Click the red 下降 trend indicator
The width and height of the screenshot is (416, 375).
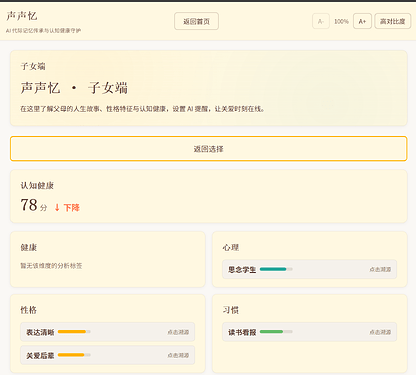(67, 208)
